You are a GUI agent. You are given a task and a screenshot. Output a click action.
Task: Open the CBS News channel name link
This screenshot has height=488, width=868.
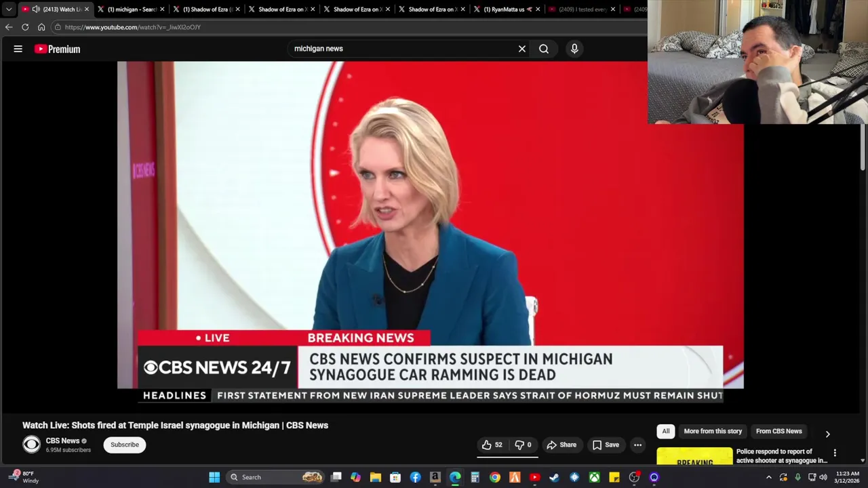point(62,441)
